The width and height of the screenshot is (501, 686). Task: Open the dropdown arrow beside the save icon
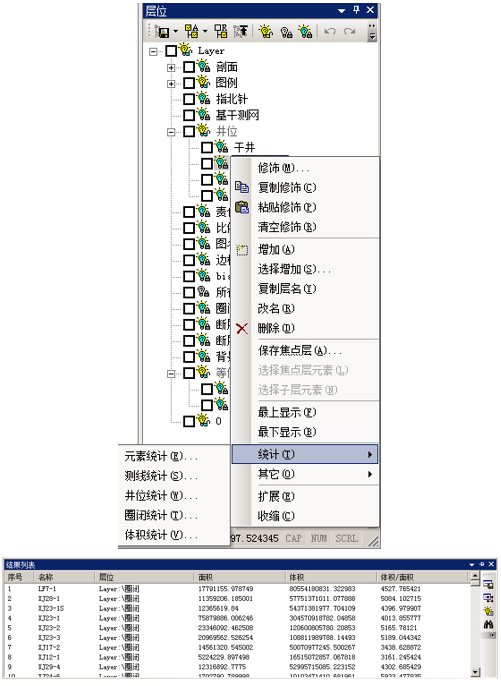tap(175, 32)
